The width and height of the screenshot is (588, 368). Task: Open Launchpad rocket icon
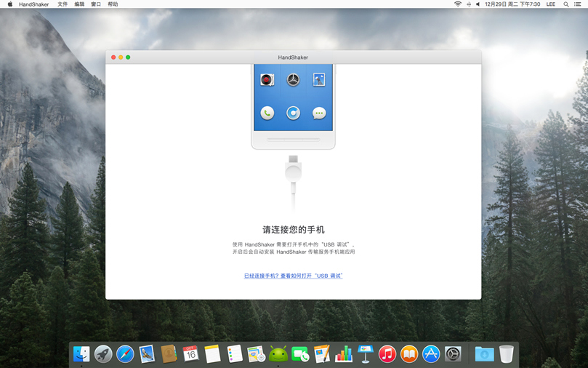pos(103,354)
